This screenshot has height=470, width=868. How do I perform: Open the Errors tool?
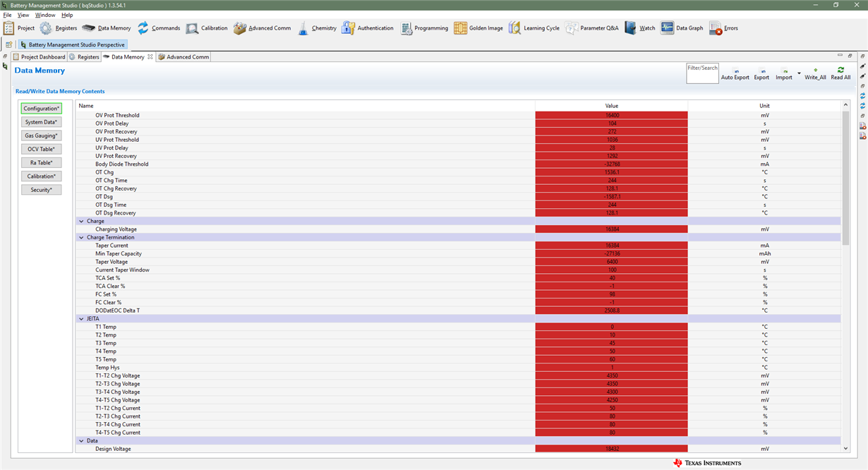(x=723, y=28)
